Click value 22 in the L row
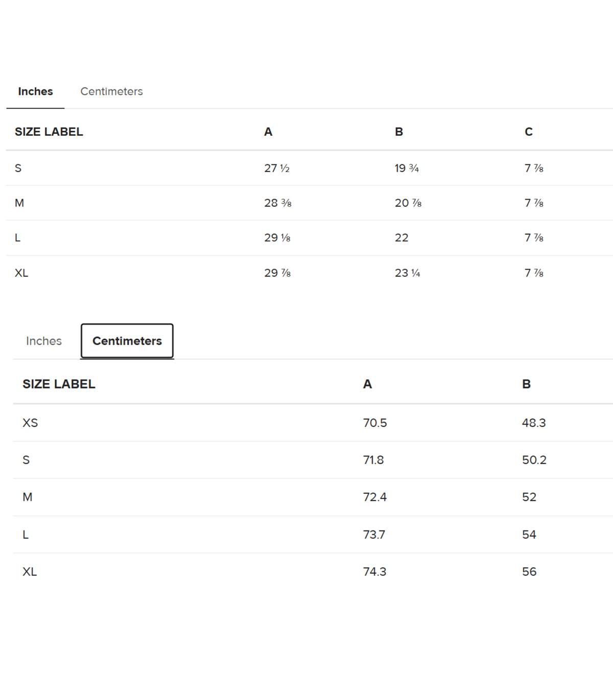The width and height of the screenshot is (613, 700). (402, 237)
